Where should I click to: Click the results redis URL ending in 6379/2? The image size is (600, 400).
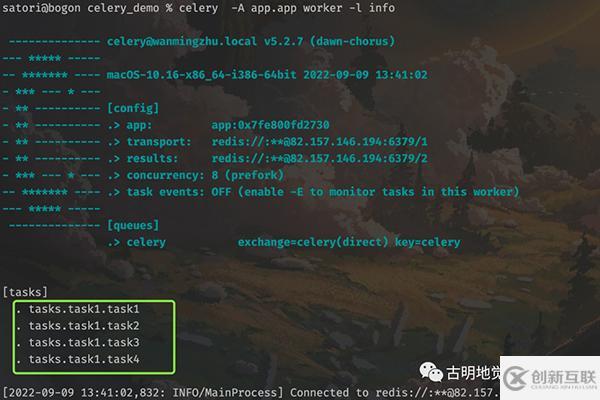tap(320, 158)
